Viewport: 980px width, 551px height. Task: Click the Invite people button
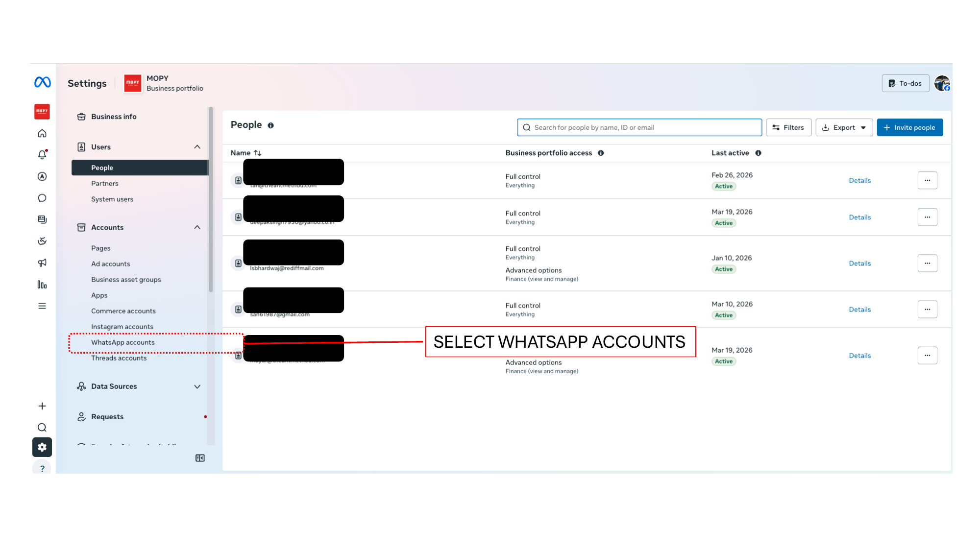click(910, 127)
